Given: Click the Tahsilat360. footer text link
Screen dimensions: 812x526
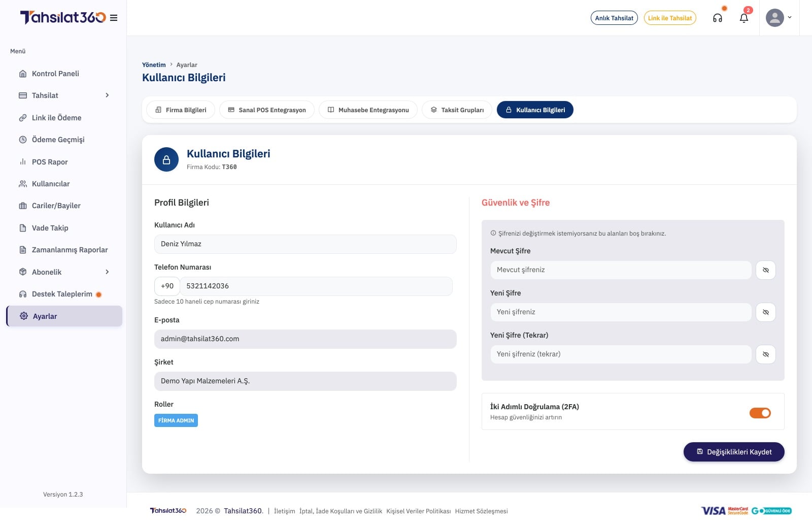Looking at the screenshot, I should pyautogui.click(x=244, y=511).
